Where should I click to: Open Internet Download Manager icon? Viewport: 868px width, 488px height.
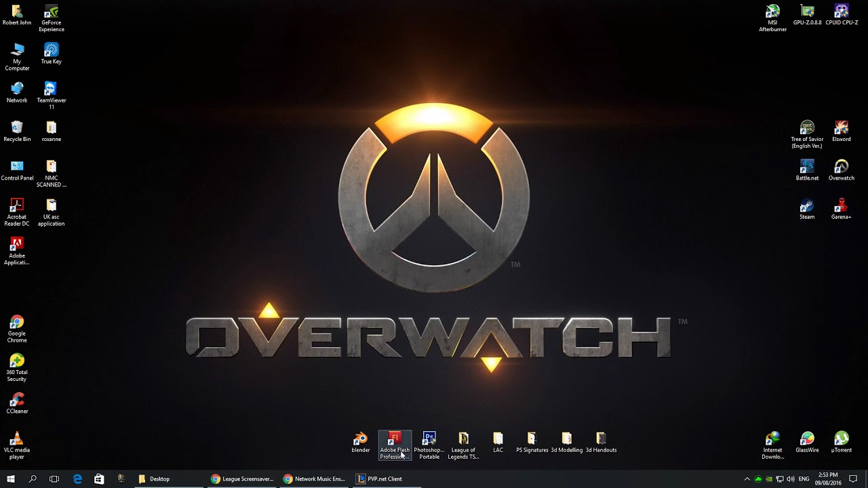point(772,445)
